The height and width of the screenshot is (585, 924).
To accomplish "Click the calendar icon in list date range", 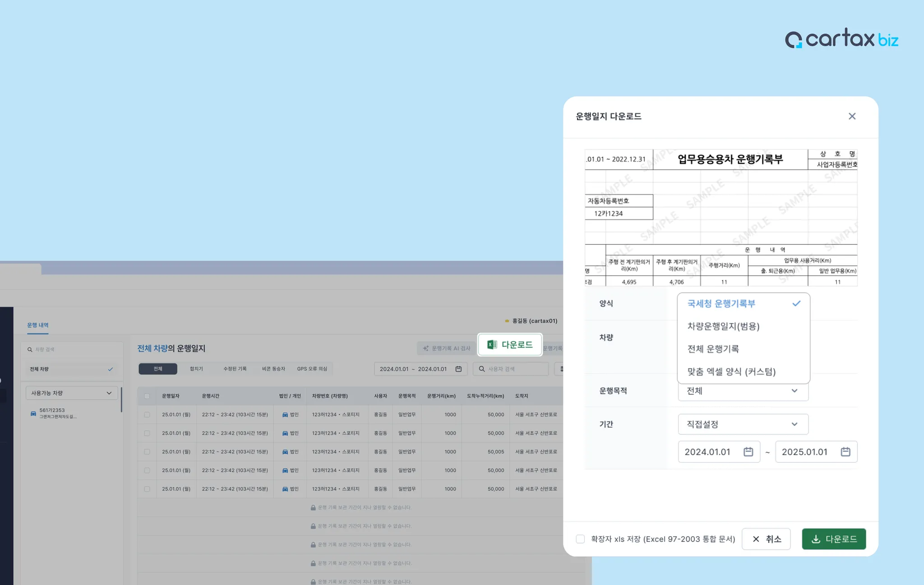I will click(x=458, y=369).
